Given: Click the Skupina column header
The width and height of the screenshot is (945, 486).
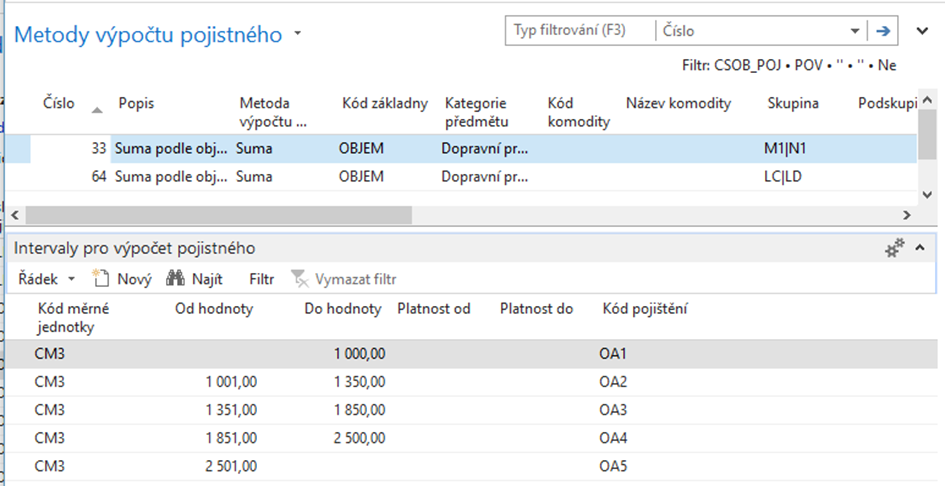Looking at the screenshot, I should [792, 103].
